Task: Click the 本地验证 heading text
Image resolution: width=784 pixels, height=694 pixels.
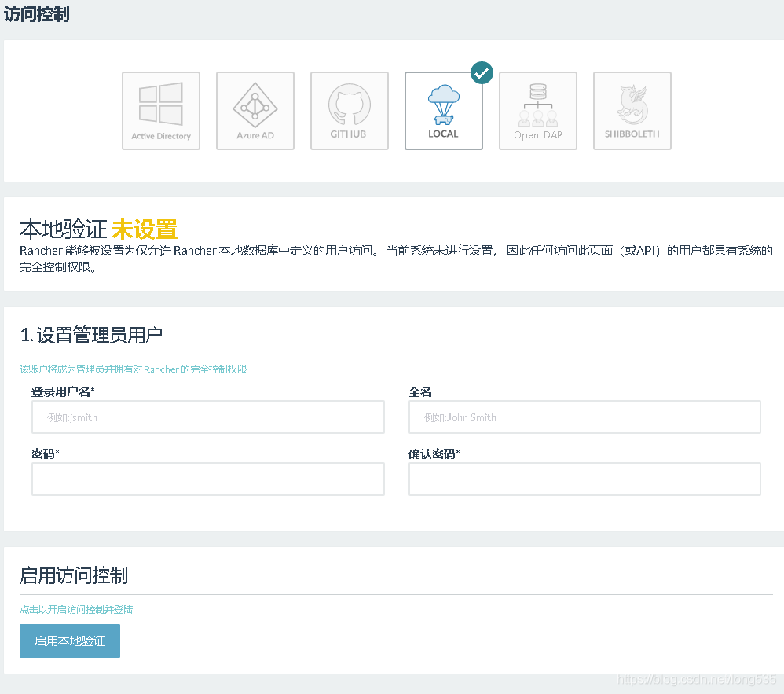Action: (x=64, y=229)
